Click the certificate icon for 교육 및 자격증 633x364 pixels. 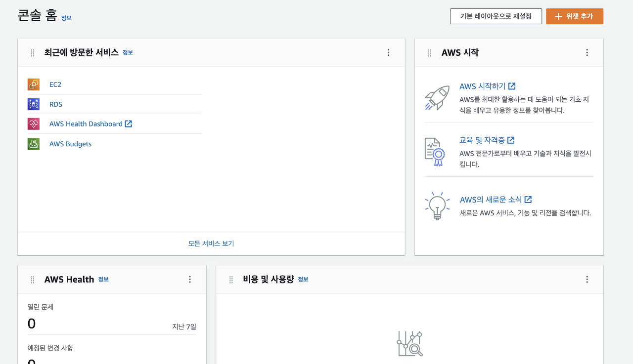(435, 152)
